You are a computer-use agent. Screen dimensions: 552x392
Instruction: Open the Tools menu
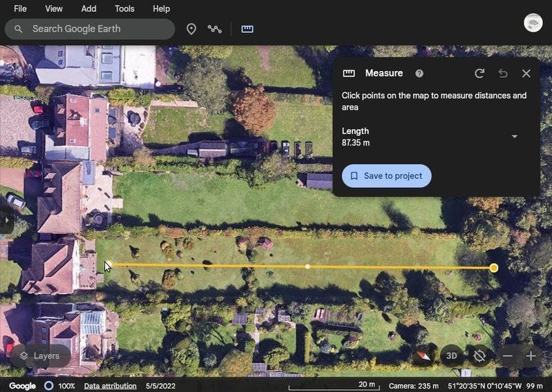point(124,9)
